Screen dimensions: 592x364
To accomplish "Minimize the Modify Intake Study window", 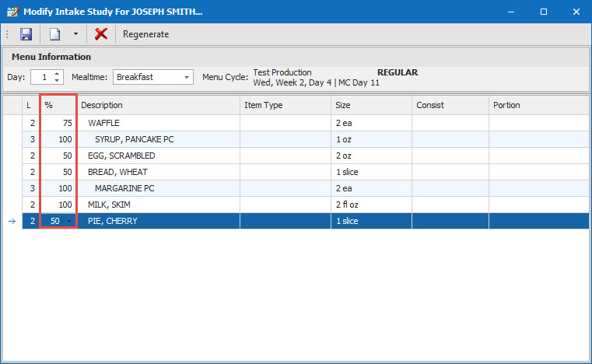I will click(x=511, y=12).
